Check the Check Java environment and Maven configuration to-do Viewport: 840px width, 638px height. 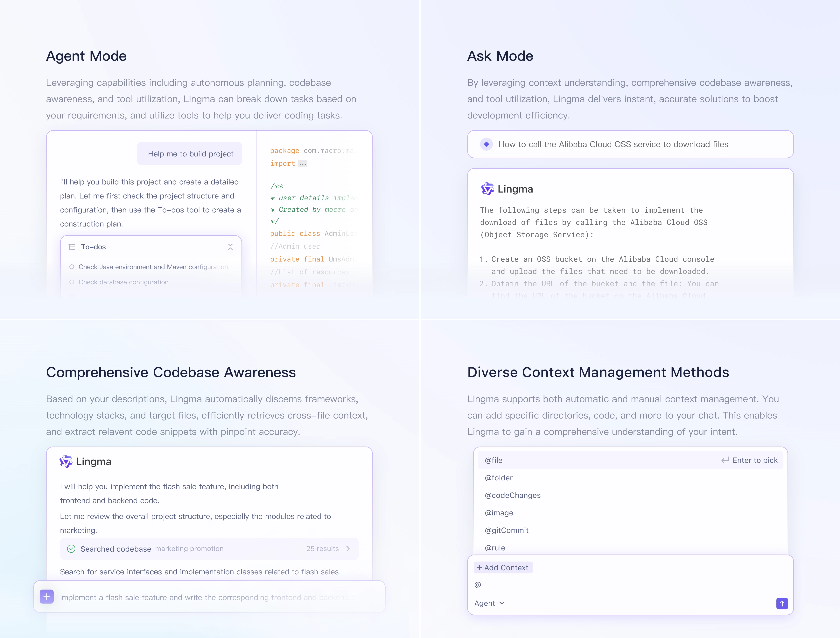point(72,267)
